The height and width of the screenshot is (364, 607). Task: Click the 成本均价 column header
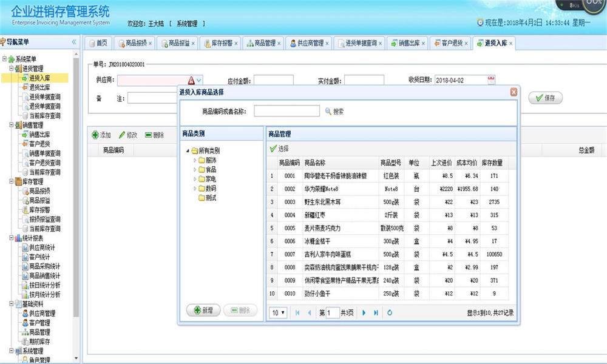(x=466, y=163)
